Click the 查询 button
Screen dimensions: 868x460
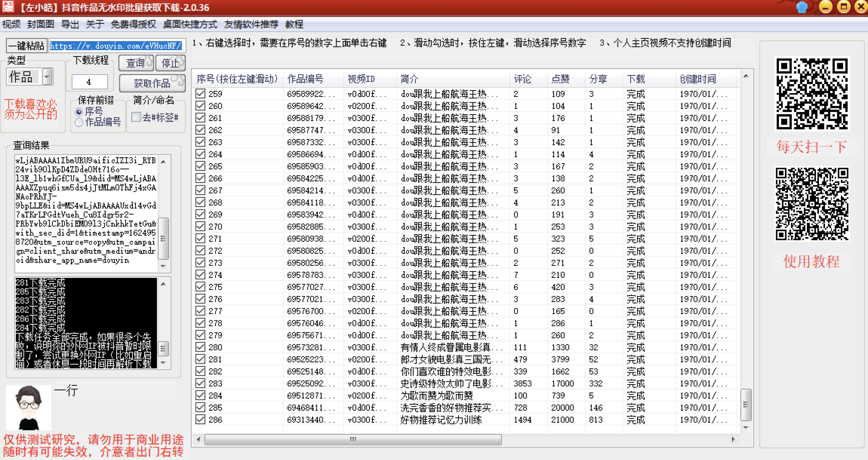click(136, 63)
